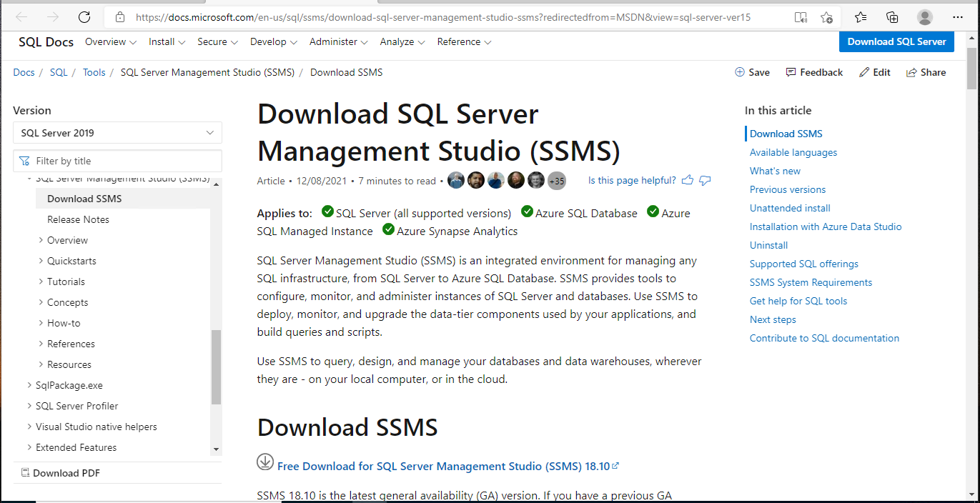Open the Analyze dropdown menu
The height and width of the screenshot is (503, 980).
(x=402, y=41)
